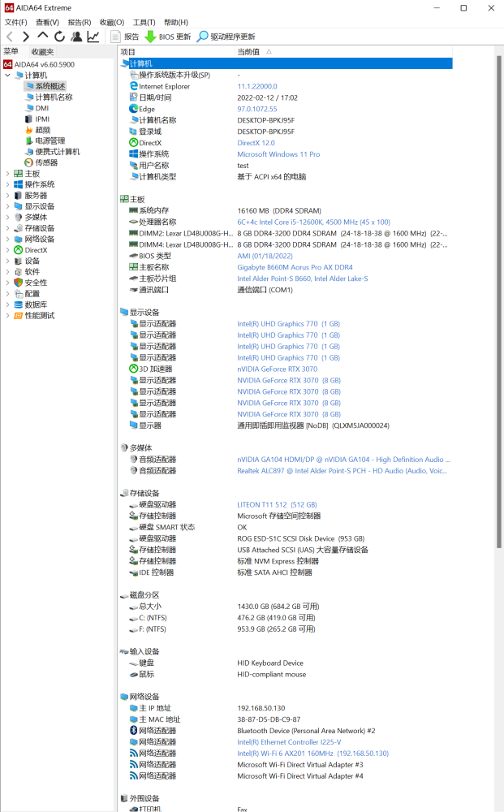The width and height of the screenshot is (504, 812).
Task: Open the Realtek ALC897 audio adapter link
Action: (x=342, y=471)
